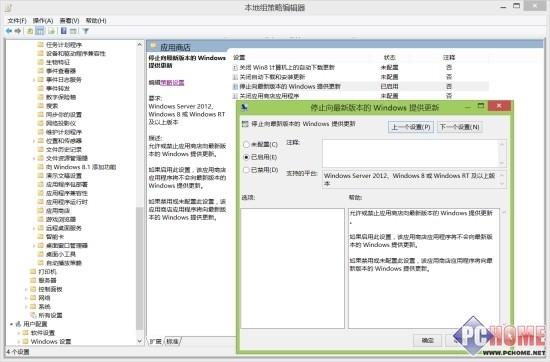Collapse the 用户配置 tree node
The width and height of the screenshot is (550, 362).
(x=11, y=324)
